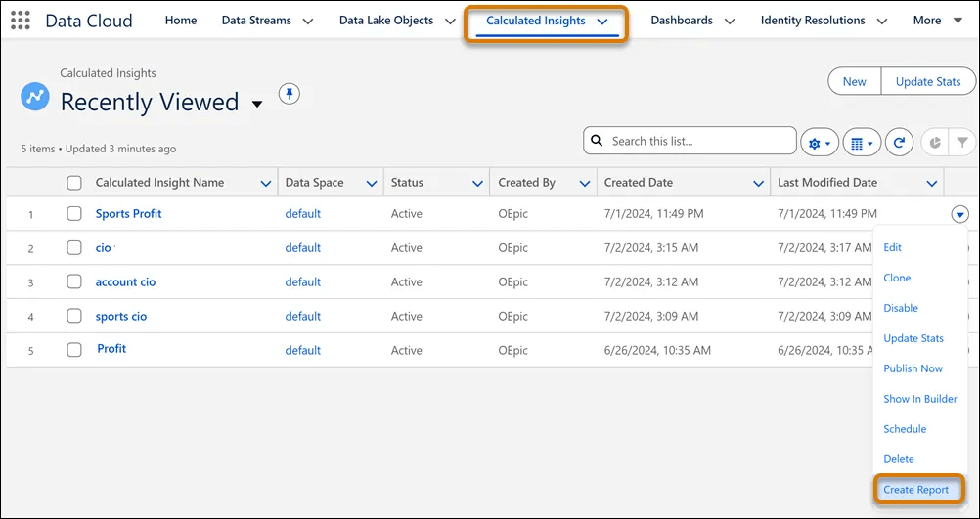The height and width of the screenshot is (519, 980).
Task: Select the sports cio row checkbox
Action: pos(74,316)
